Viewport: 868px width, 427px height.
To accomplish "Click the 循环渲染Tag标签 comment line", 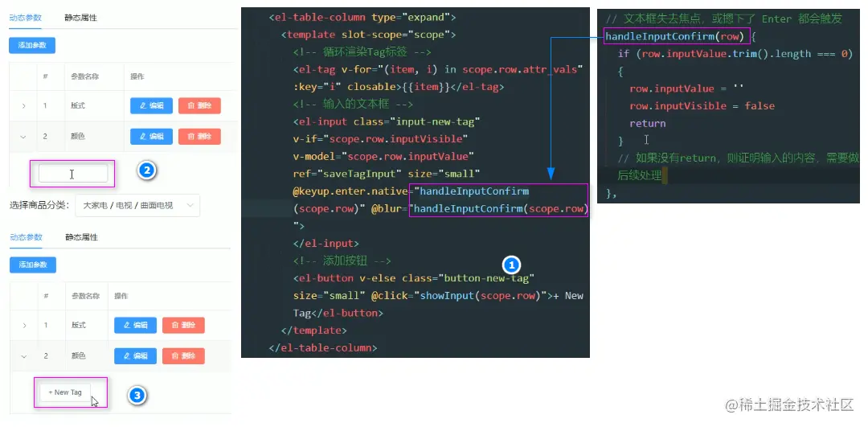I will coord(362,52).
